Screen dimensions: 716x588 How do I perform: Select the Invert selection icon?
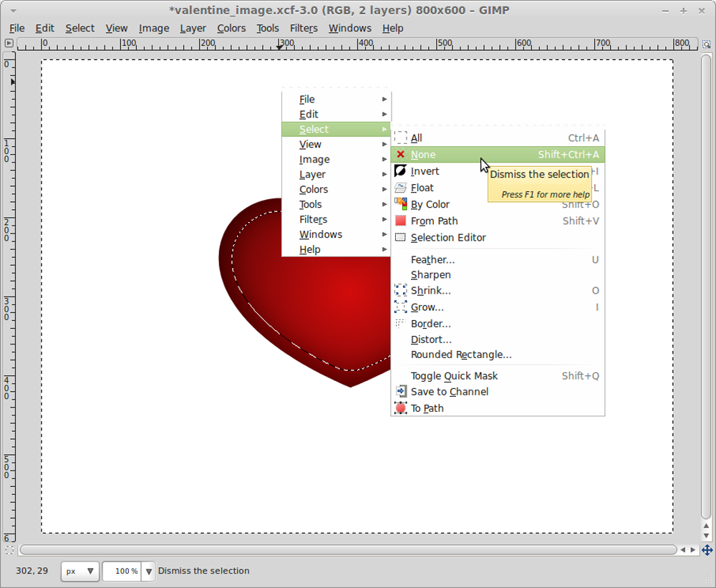coord(400,170)
